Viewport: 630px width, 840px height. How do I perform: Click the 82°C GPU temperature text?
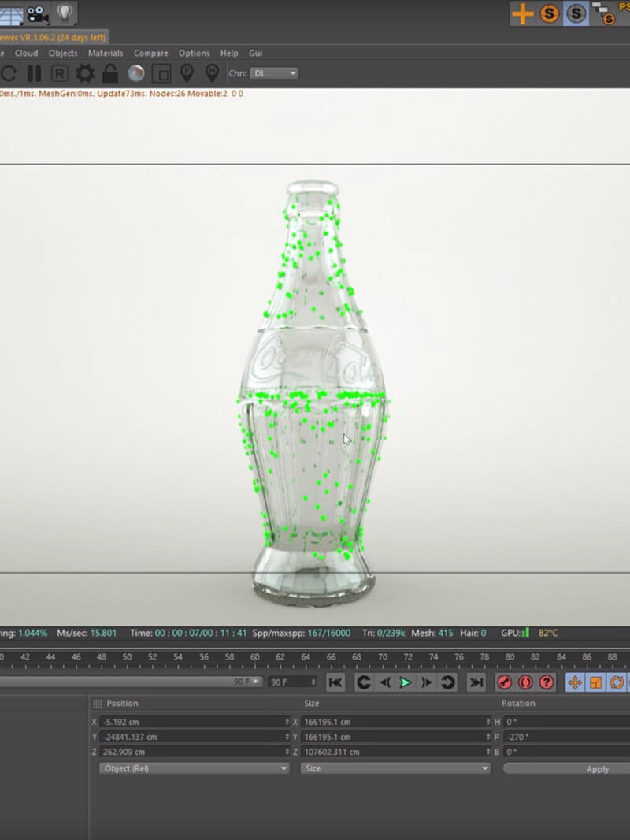(x=548, y=634)
